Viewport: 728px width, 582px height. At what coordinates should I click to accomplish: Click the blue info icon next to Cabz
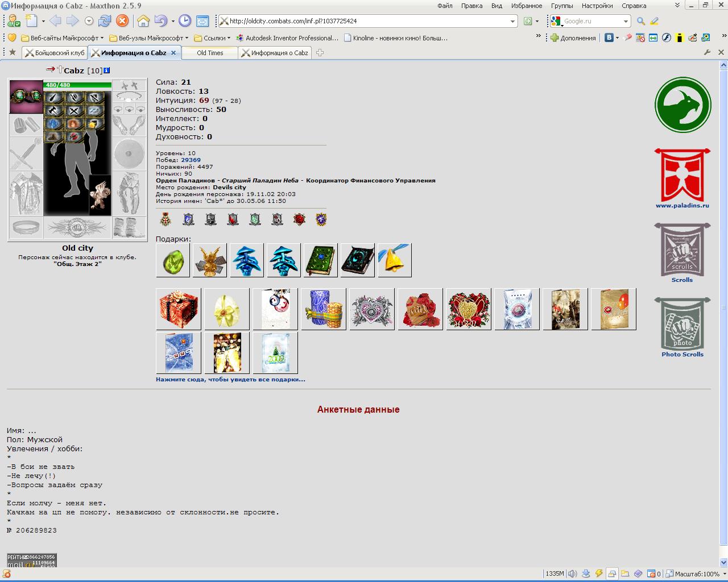coord(107,70)
